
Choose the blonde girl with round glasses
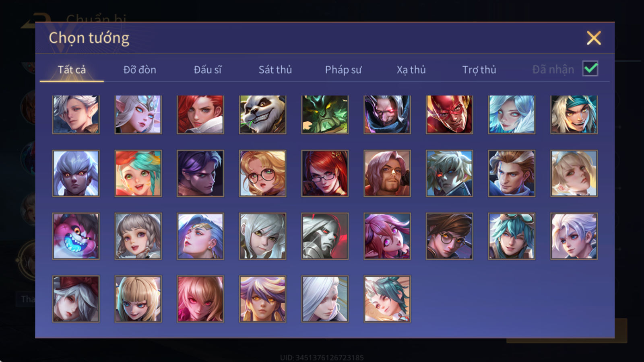tap(262, 173)
